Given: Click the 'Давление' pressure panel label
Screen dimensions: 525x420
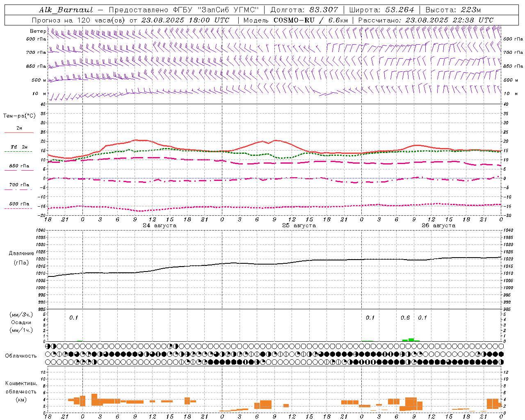Looking at the screenshot, I should point(21,253).
